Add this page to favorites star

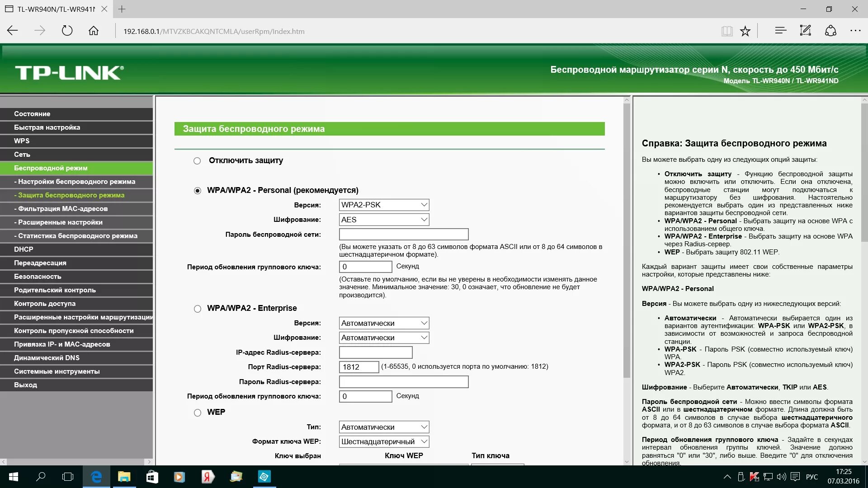[x=745, y=31]
